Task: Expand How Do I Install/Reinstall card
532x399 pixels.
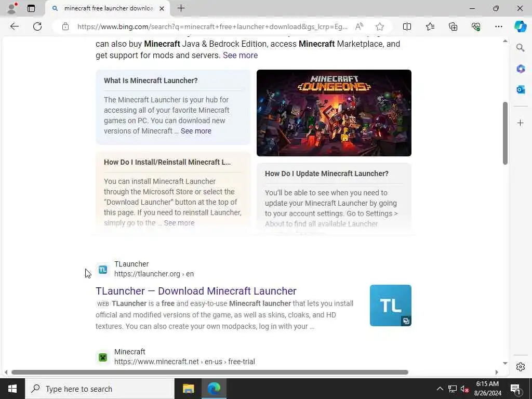Action: (x=173, y=193)
